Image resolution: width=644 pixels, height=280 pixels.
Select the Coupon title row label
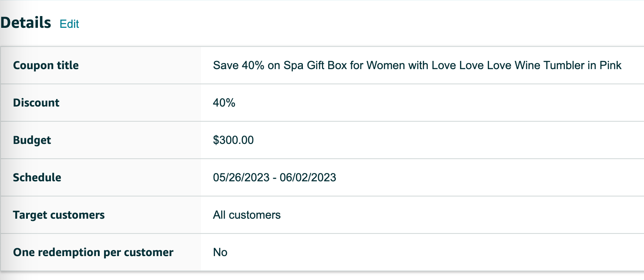click(x=46, y=66)
